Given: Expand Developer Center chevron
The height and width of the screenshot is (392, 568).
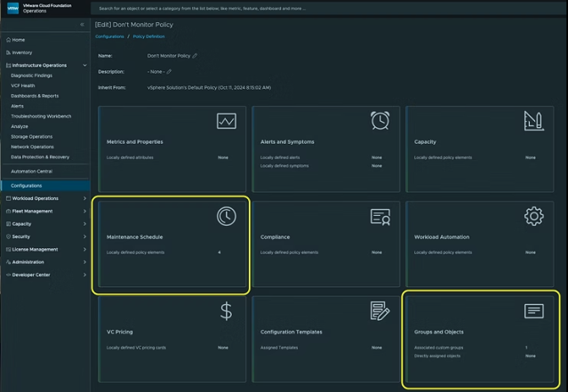Looking at the screenshot, I should (x=84, y=275).
